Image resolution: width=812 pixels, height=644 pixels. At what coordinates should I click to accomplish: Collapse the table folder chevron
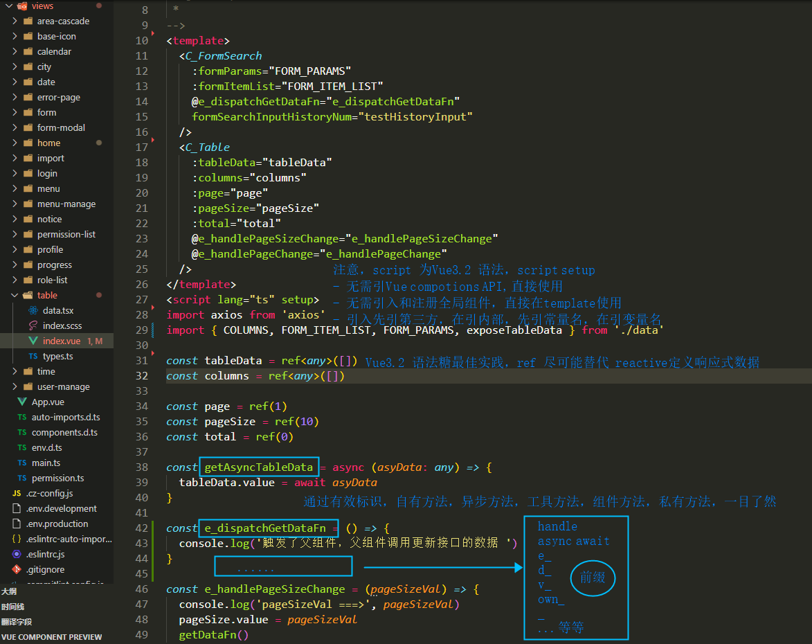pos(15,295)
